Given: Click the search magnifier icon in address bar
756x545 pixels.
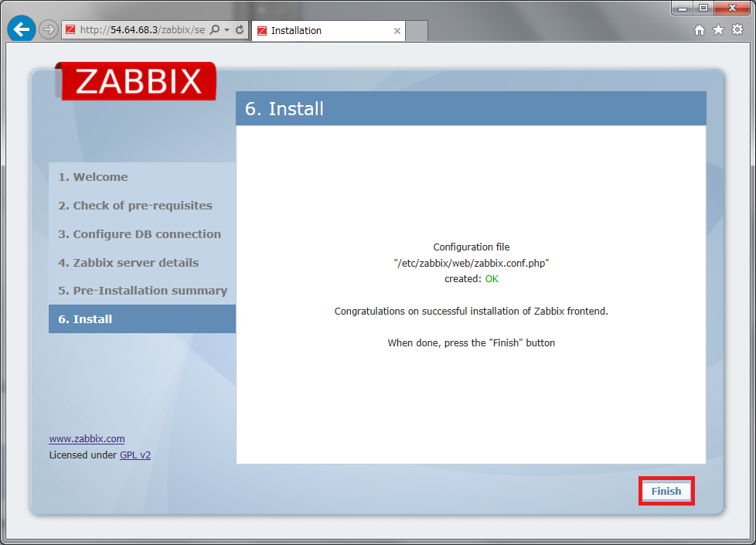Looking at the screenshot, I should tap(215, 30).
